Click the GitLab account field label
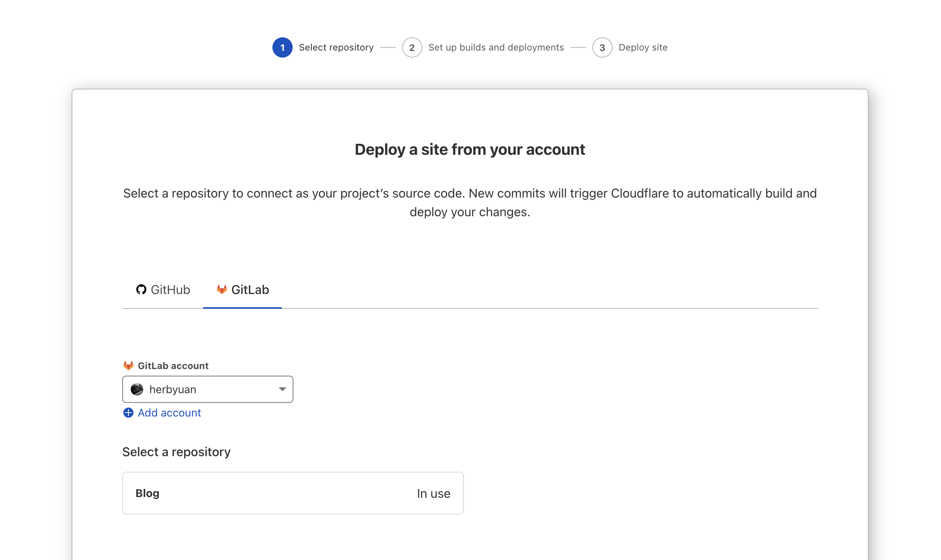 (x=173, y=366)
